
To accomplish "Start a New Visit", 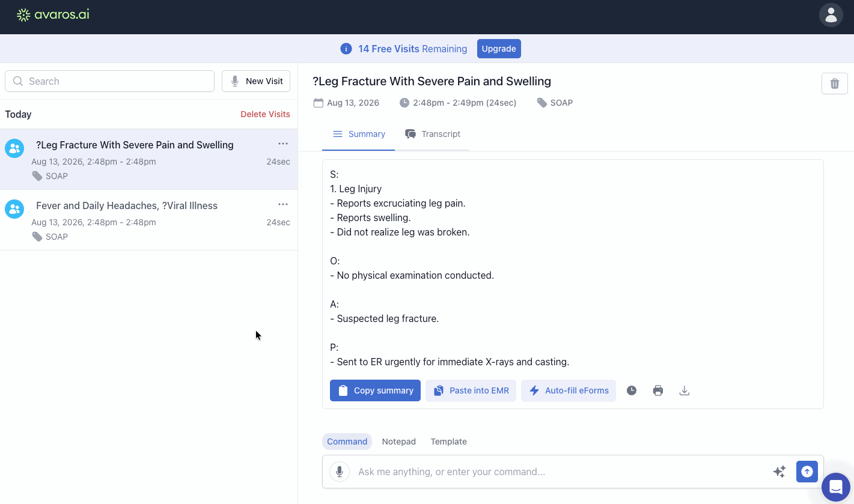I will [x=256, y=81].
